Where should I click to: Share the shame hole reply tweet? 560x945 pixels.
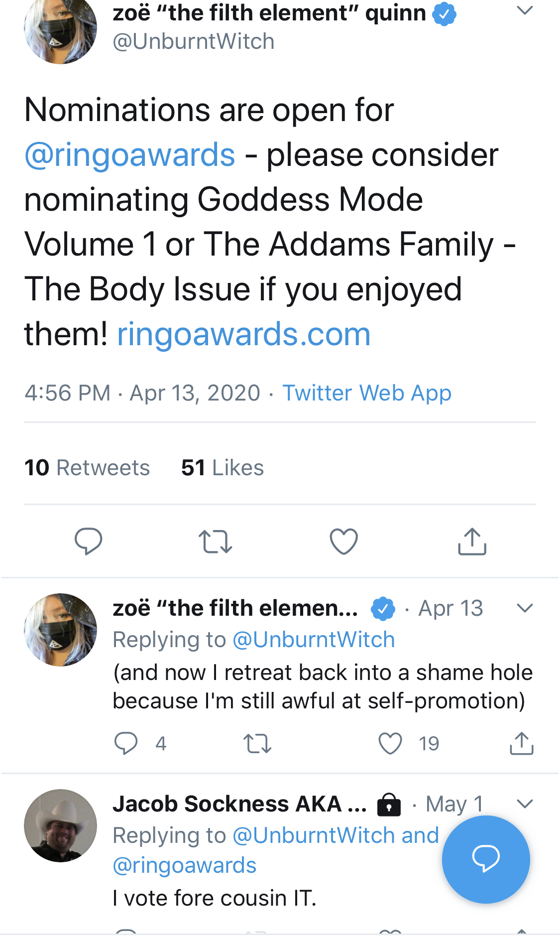click(x=522, y=743)
